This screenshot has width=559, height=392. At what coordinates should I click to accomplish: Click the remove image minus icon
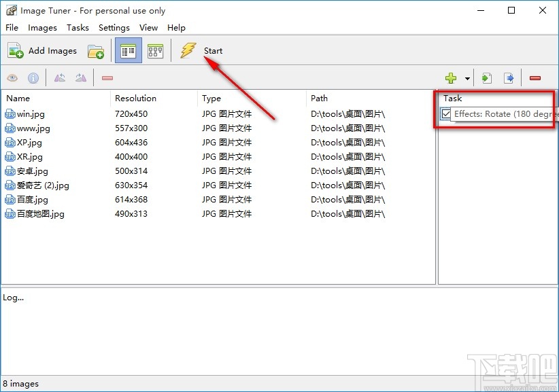click(x=107, y=78)
